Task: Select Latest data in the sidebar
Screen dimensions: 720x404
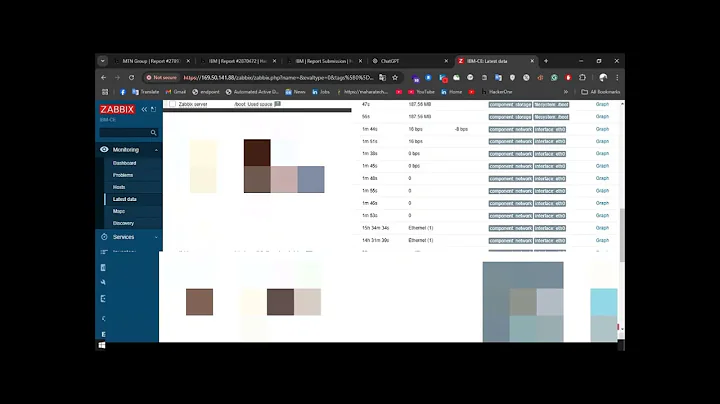Action: click(124, 199)
